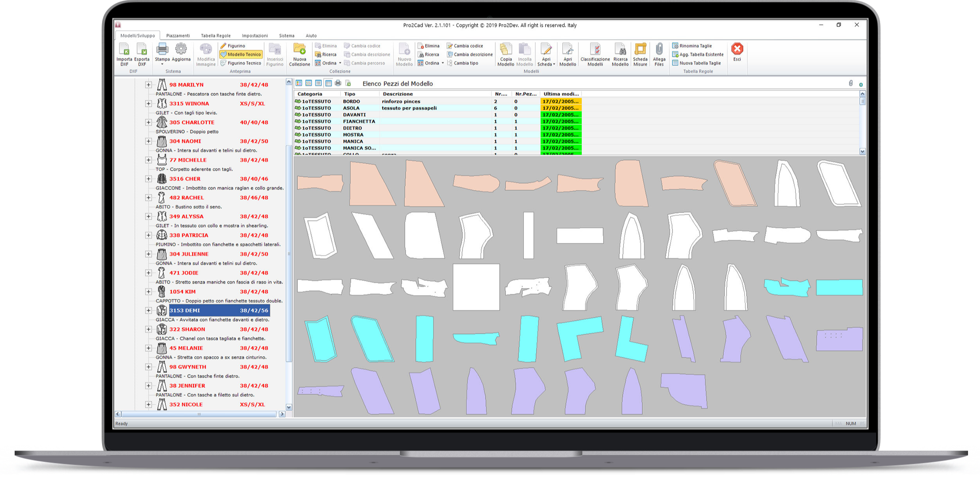Open the Aiuto tab

tap(311, 36)
